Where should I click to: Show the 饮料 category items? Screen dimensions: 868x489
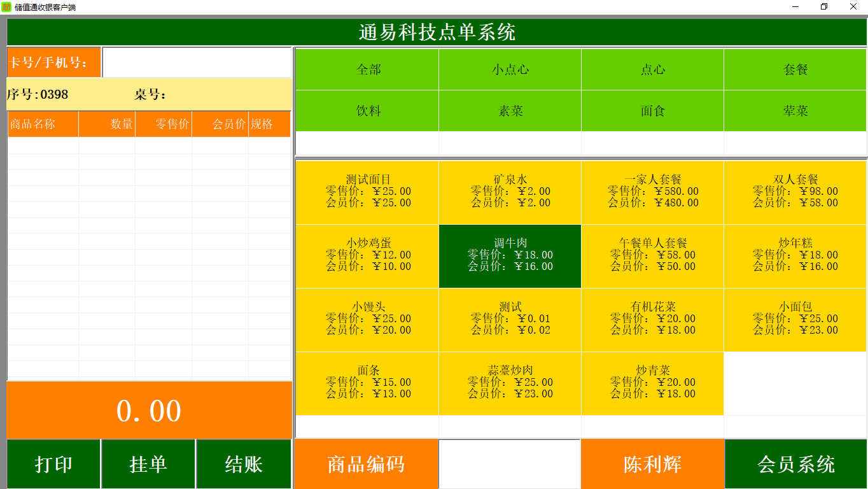[x=367, y=111]
